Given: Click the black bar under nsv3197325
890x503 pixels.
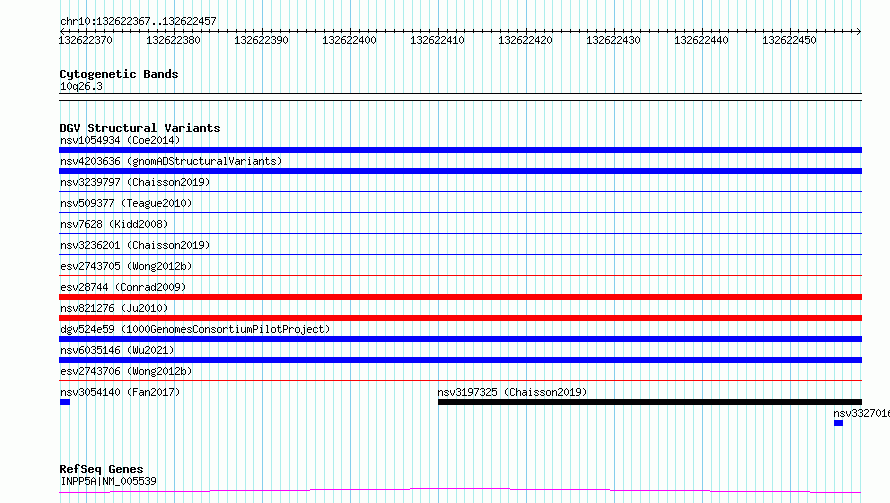Looking at the screenshot, I should point(650,402).
